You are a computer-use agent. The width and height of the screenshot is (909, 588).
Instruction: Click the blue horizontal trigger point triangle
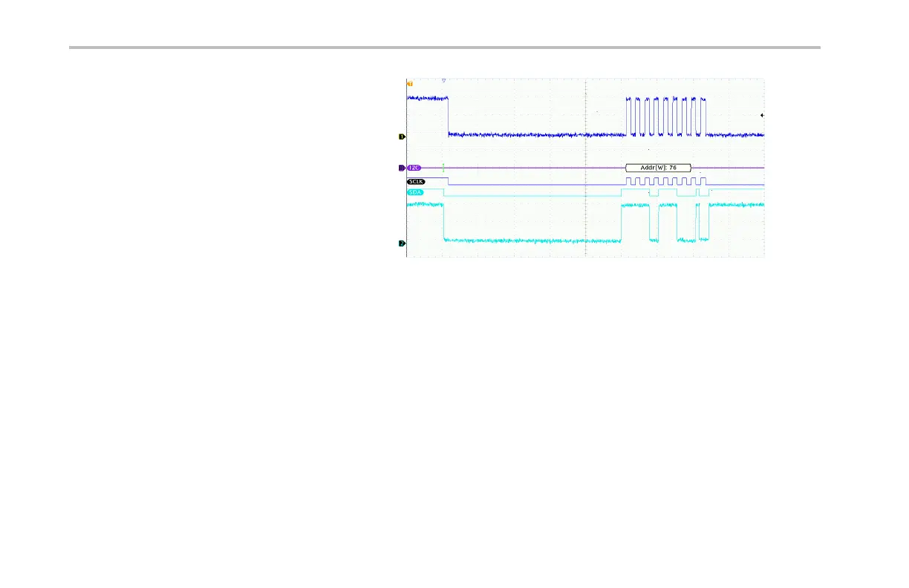click(x=444, y=80)
